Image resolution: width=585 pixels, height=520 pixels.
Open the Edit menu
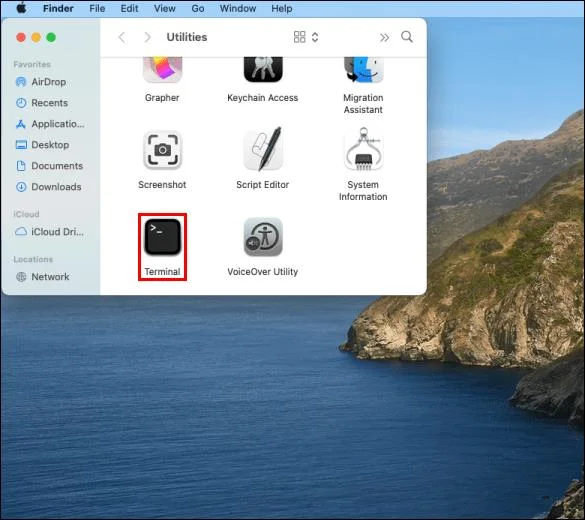coord(129,8)
